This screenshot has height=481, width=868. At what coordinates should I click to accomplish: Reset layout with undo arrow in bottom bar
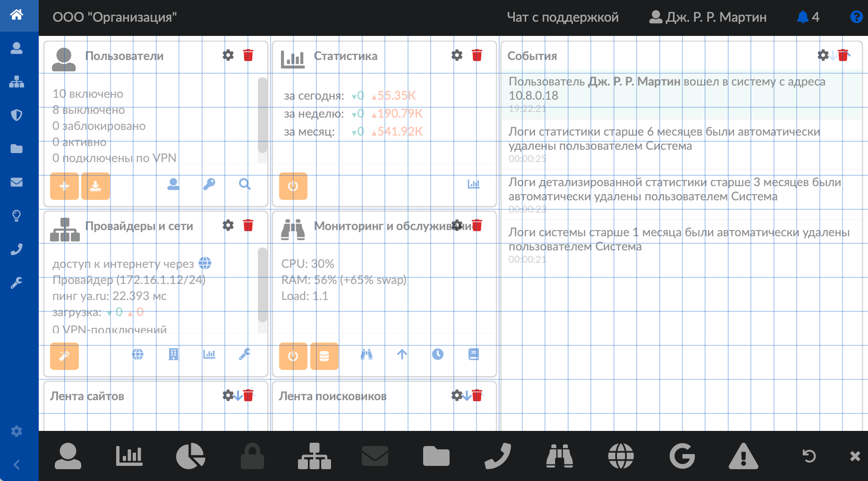[809, 456]
